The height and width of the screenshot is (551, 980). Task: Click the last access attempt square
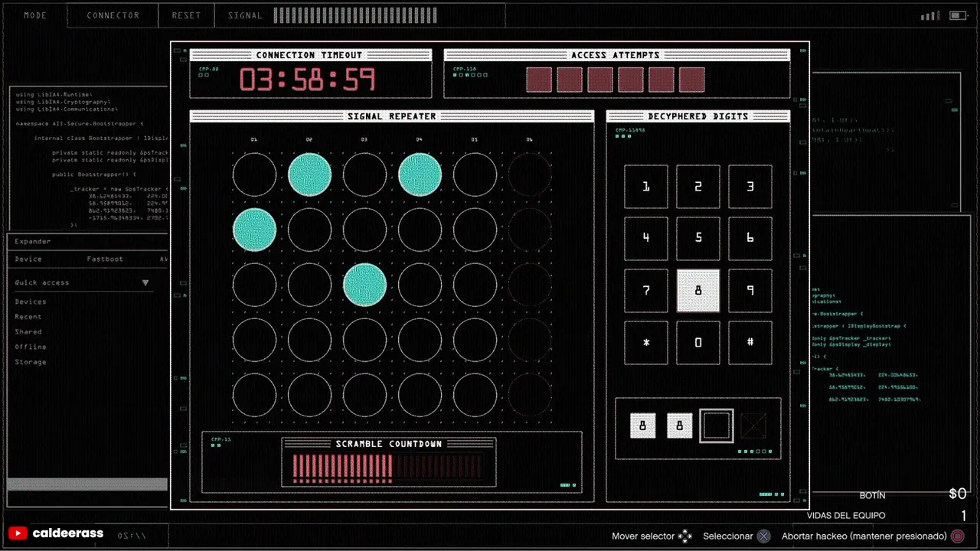(692, 80)
